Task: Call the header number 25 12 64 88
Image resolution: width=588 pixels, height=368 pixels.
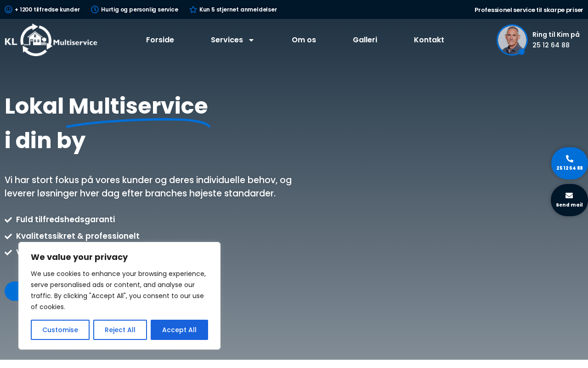Action: 551,45
